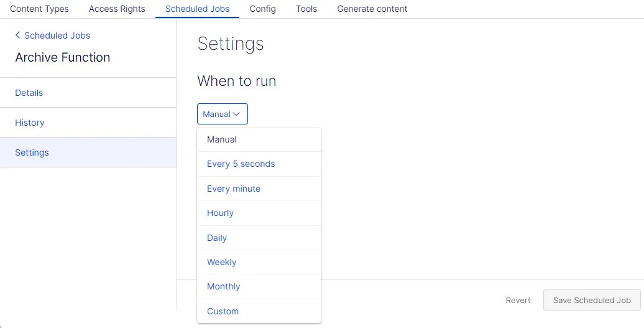Pick Monthly from the schedule list

coord(259,286)
